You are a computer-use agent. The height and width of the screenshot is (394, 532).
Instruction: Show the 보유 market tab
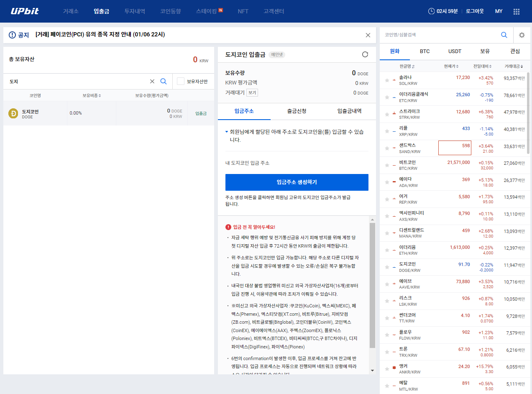[485, 51]
